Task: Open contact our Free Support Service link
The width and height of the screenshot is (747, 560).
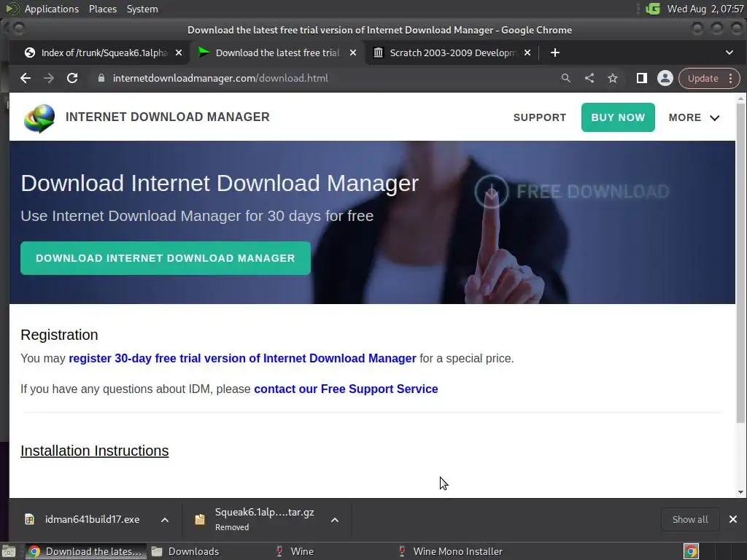Action: (346, 389)
